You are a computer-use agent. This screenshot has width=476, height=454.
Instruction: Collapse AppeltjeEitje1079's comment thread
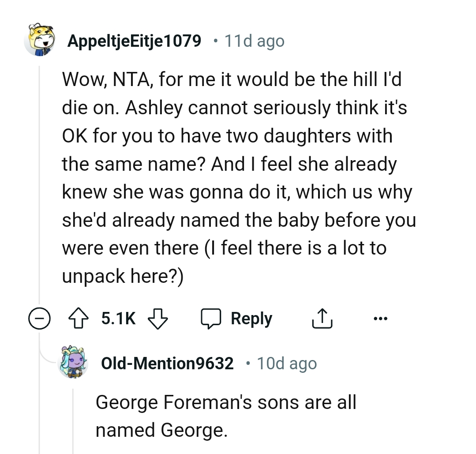tap(39, 318)
